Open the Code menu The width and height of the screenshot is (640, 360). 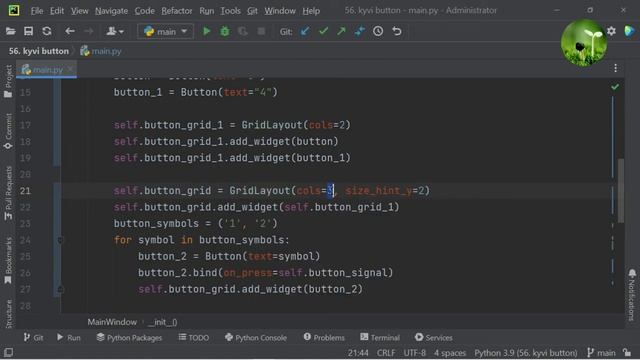pyautogui.click(x=144, y=11)
